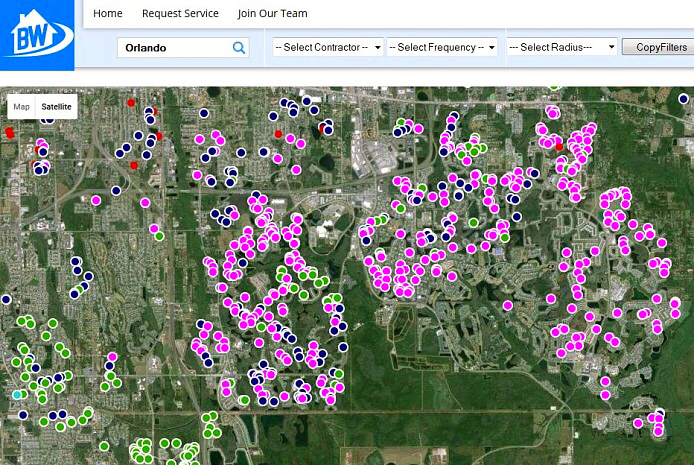Switch map to Map view
This screenshot has height=465, width=694.
coord(21,107)
